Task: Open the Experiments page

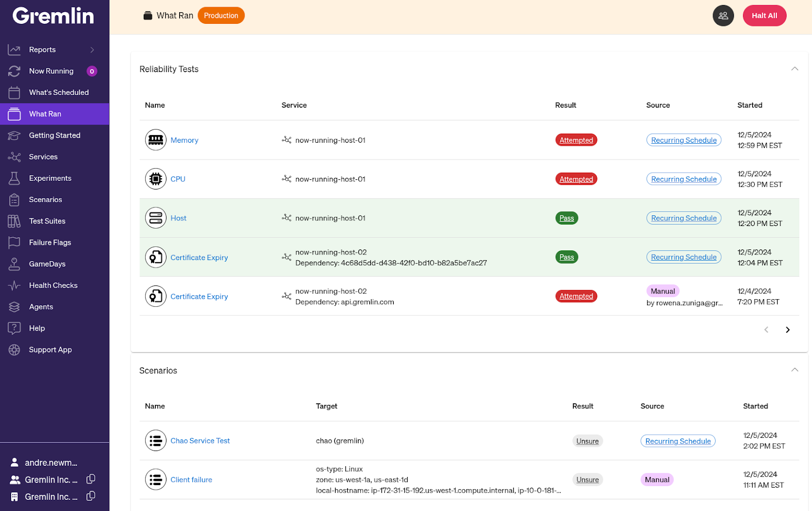Action: point(55,178)
